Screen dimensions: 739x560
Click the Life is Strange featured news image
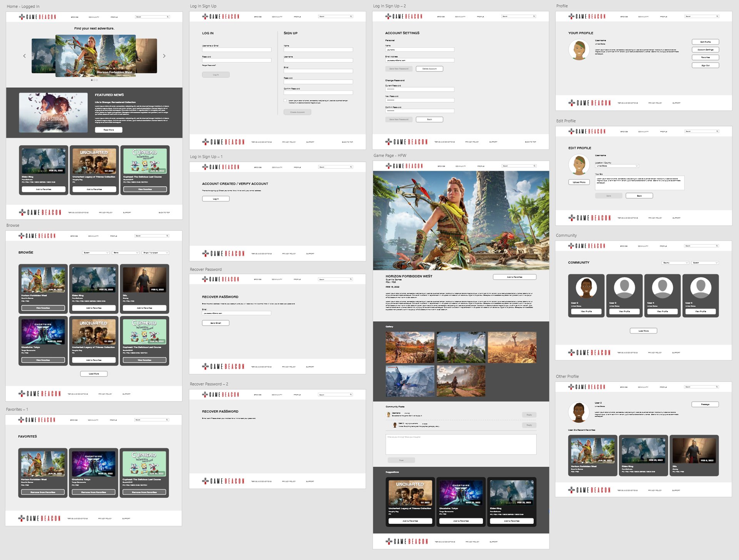54,113
